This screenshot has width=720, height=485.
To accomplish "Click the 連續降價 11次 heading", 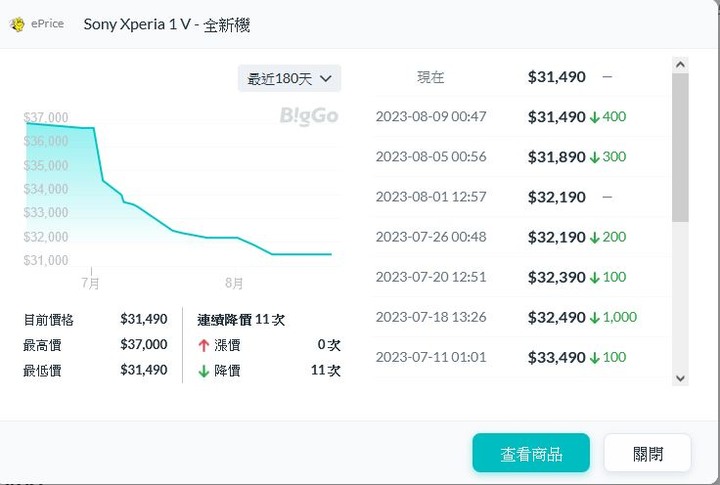I will click(x=241, y=320).
